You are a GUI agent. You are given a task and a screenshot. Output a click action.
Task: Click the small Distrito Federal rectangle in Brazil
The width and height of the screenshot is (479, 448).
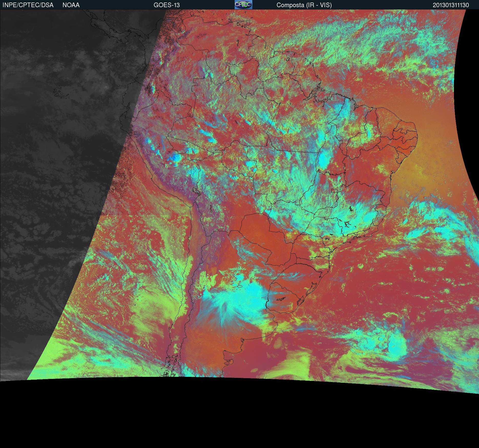click(334, 190)
